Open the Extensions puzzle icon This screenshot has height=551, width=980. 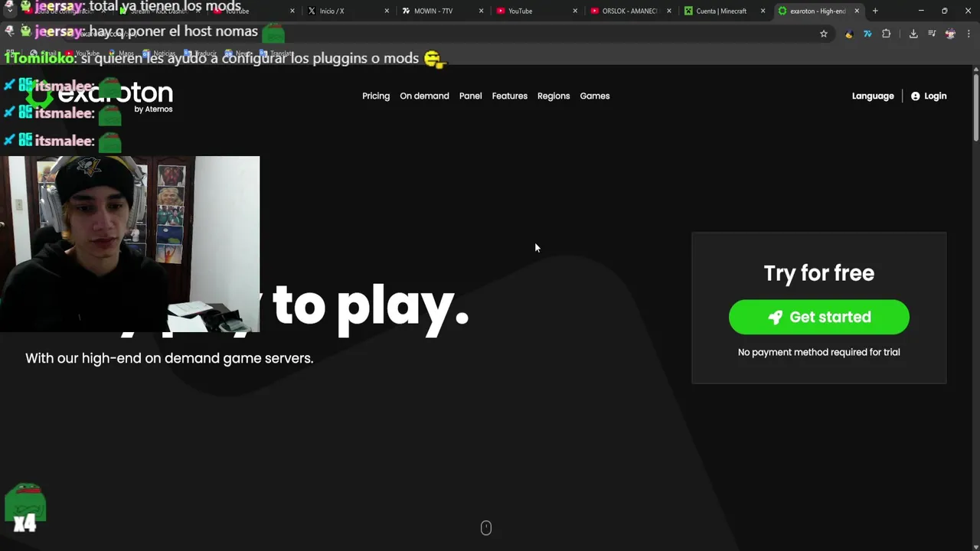[x=887, y=34]
